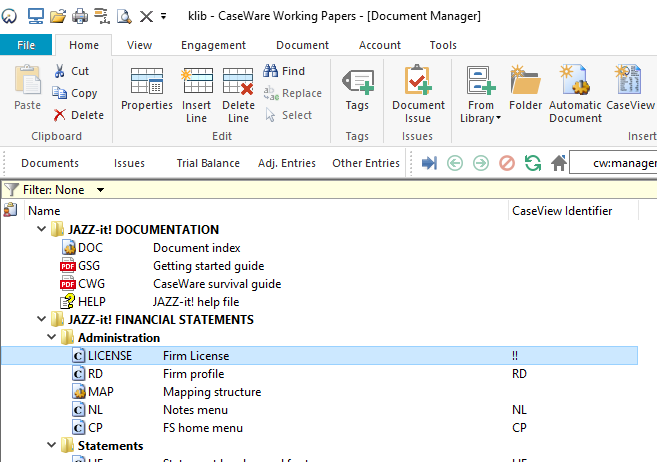The height and width of the screenshot is (462, 657).
Task: Click the green forward navigation arrow
Action: coord(481,163)
